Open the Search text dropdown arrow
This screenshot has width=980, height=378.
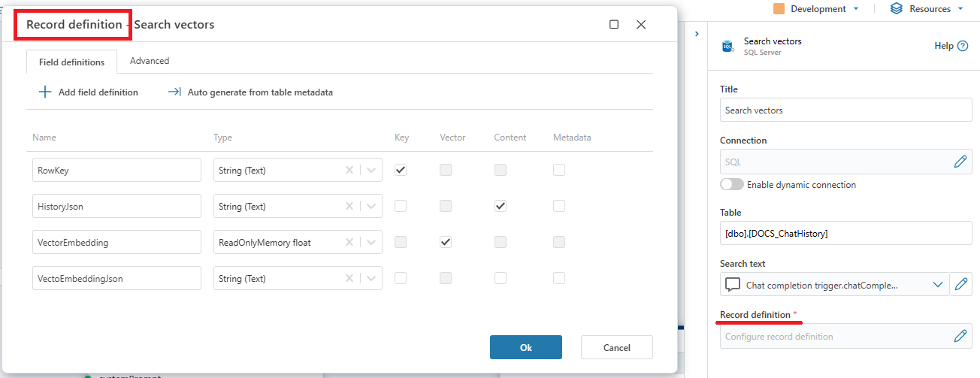[x=937, y=285]
